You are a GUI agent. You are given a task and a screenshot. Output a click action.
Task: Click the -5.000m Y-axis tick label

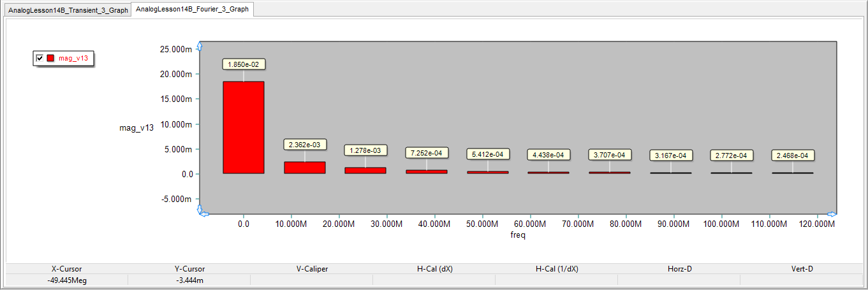[x=175, y=199]
